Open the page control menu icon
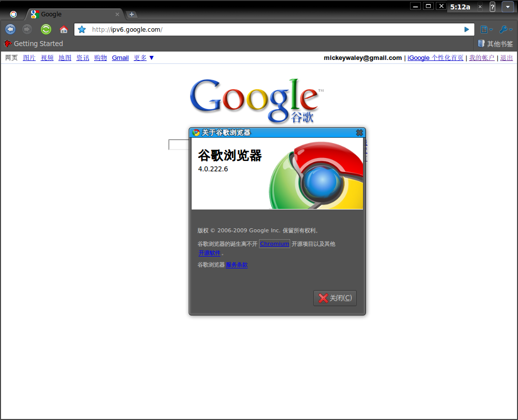The height and width of the screenshot is (420, 518). point(486,29)
